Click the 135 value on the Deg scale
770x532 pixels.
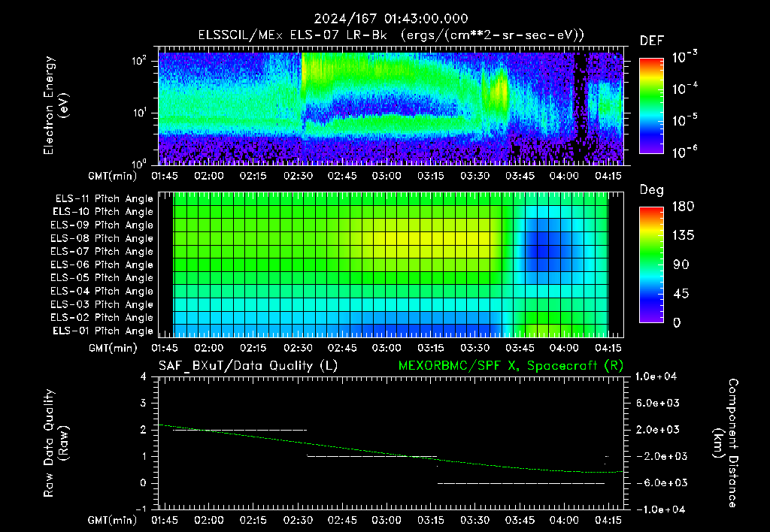[683, 236]
